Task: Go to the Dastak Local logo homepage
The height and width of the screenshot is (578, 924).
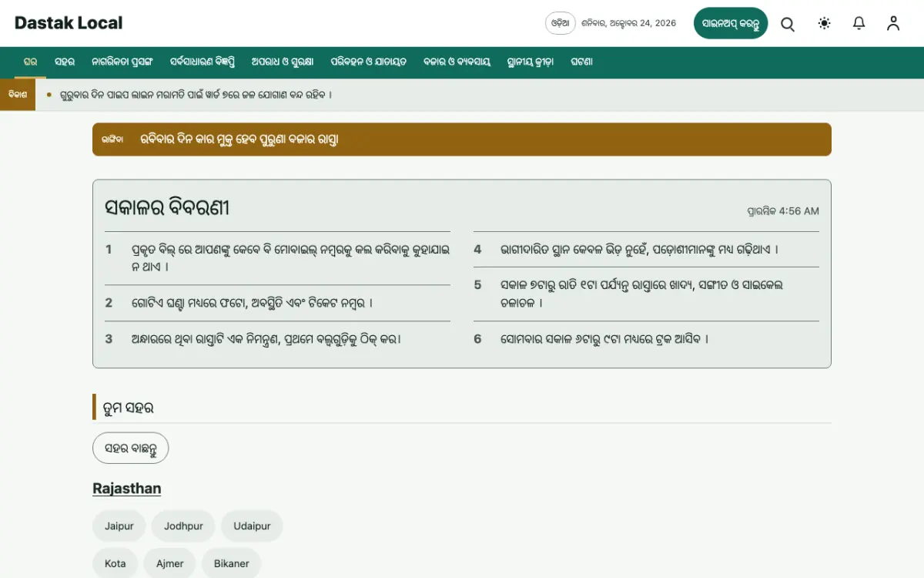Action: [69, 23]
